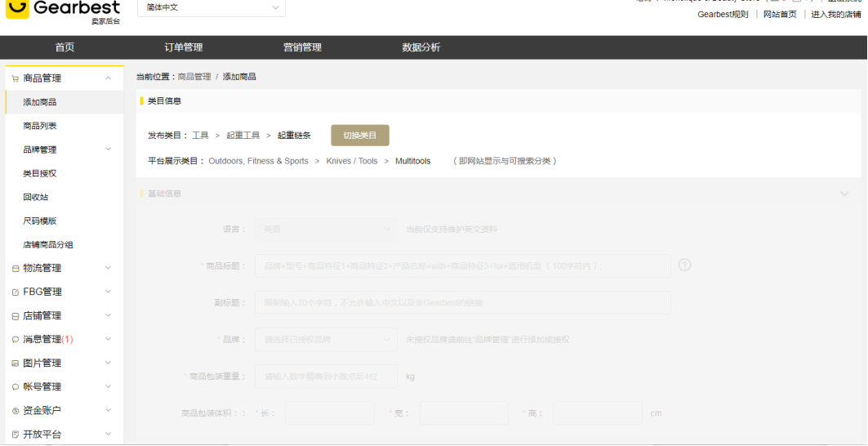Open 类目授权 in the sidebar
This screenshot has height=446, width=868.
point(40,173)
